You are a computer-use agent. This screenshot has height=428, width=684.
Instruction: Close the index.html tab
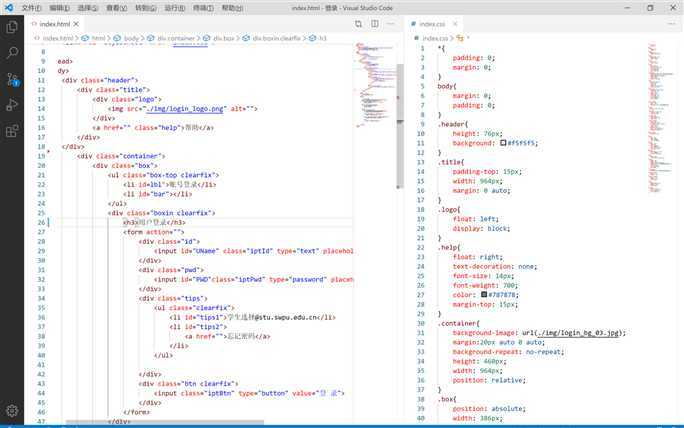(x=76, y=24)
